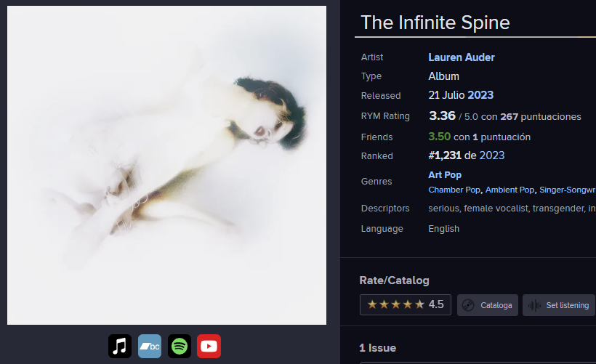596x364 pixels.
Task: Open the Chamber Pop genre
Action: coord(454,190)
